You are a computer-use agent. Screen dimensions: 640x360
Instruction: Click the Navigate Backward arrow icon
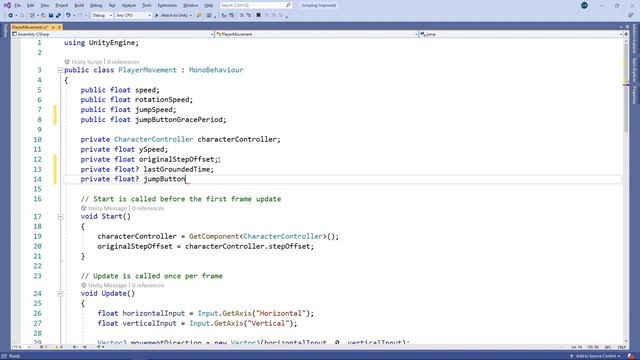point(11,16)
